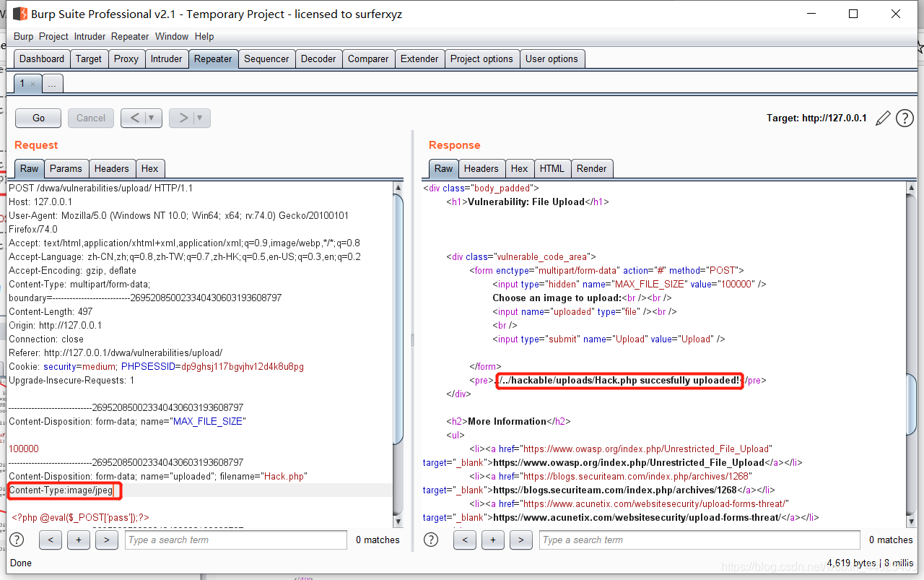924x580 pixels.
Task: Add new repeater tab with ellipsis
Action: tap(52, 84)
